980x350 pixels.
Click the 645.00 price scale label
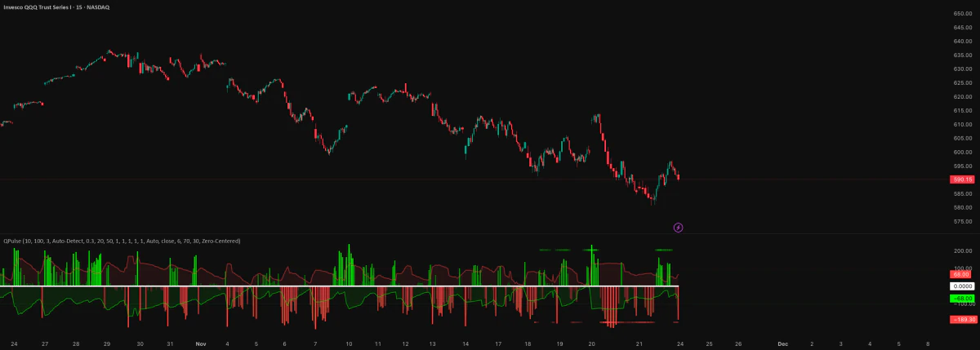click(962, 28)
